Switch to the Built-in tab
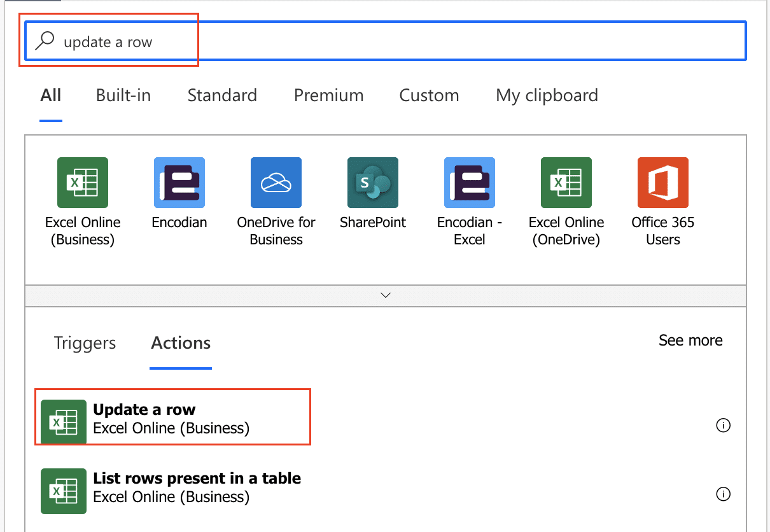The image size is (770, 532). [123, 95]
